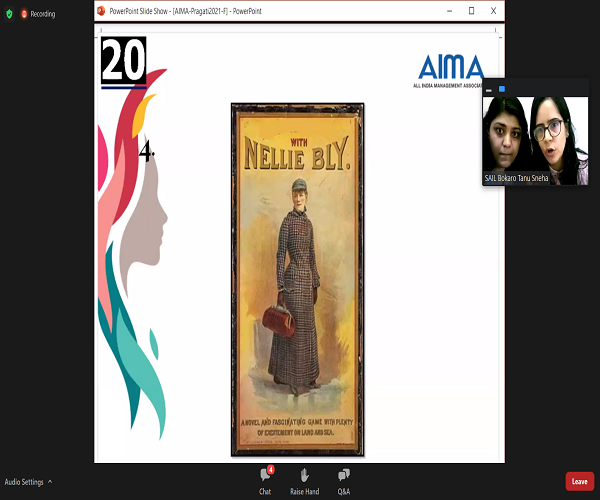600x500 pixels.
Task: Close the PowerPoint slide show window
Action: click(494, 11)
